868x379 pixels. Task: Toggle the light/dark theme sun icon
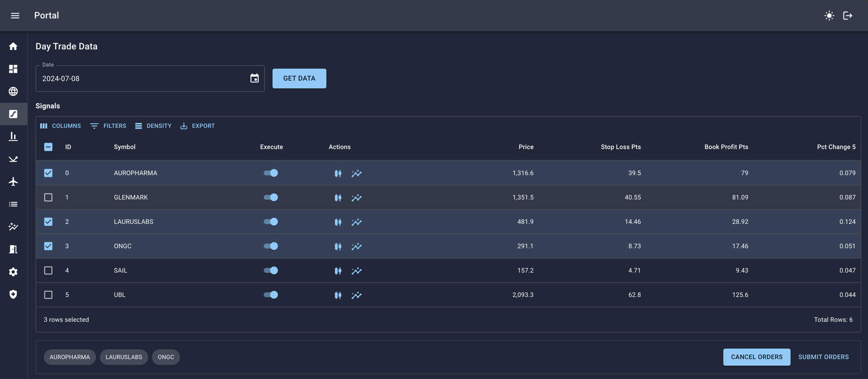tap(829, 15)
